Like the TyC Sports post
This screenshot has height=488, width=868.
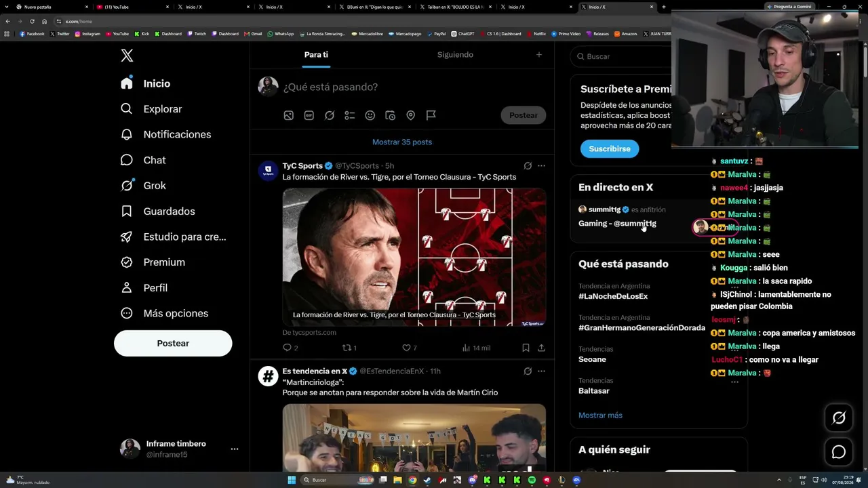pos(410,348)
